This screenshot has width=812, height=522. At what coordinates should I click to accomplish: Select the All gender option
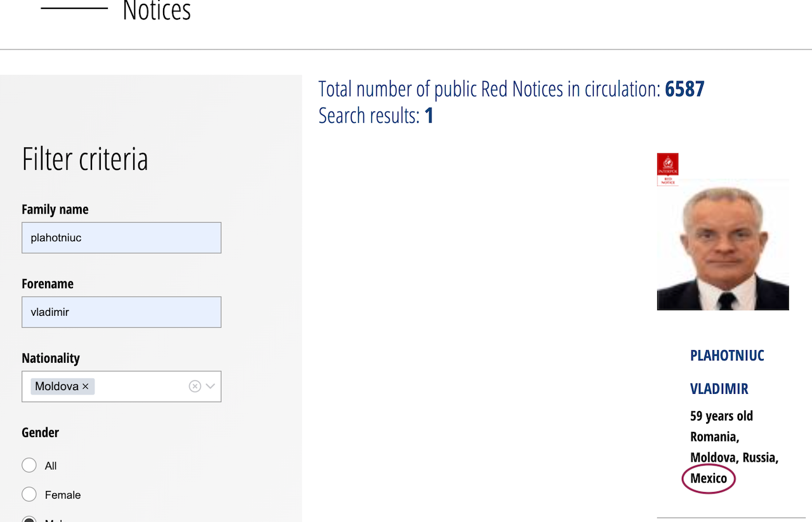(29, 466)
